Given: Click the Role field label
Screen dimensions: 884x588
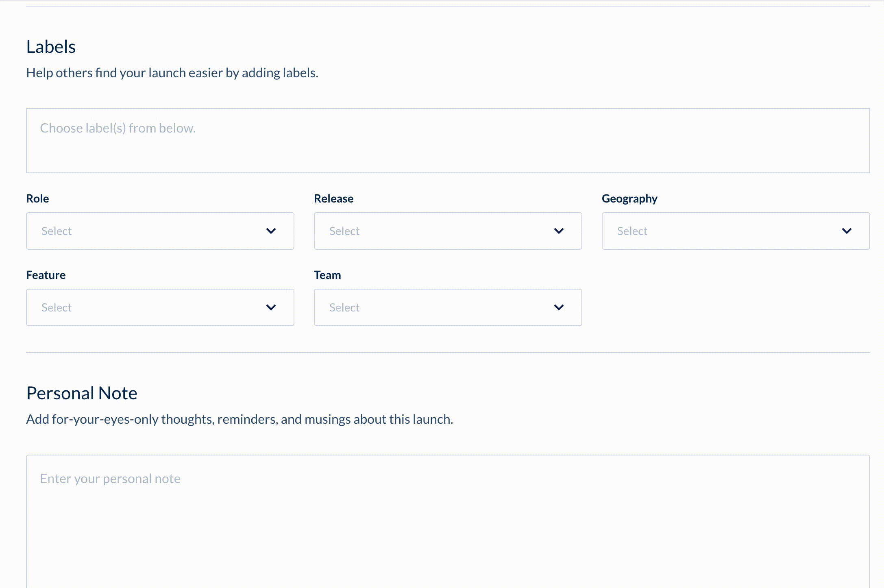Looking at the screenshot, I should click(x=37, y=198).
